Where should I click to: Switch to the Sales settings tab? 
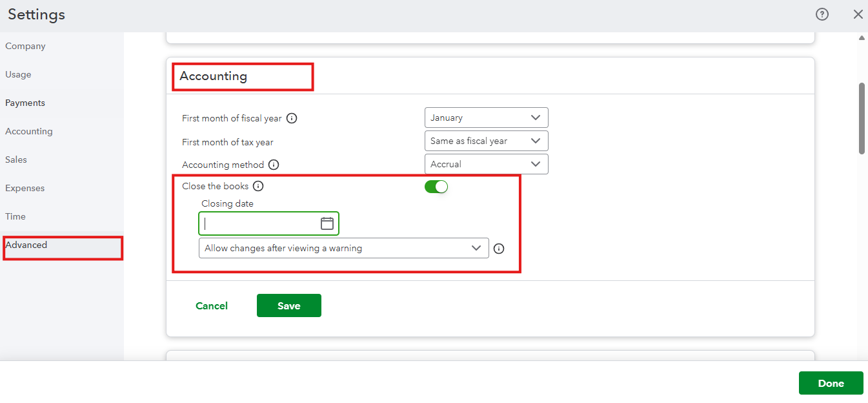point(16,160)
